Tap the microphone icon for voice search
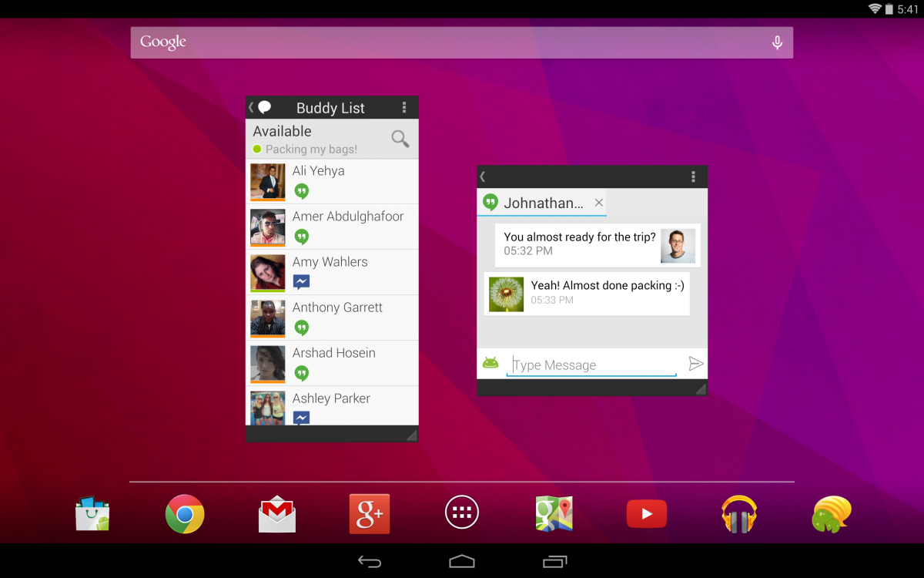Viewport: 924px width, 578px height. click(x=777, y=42)
